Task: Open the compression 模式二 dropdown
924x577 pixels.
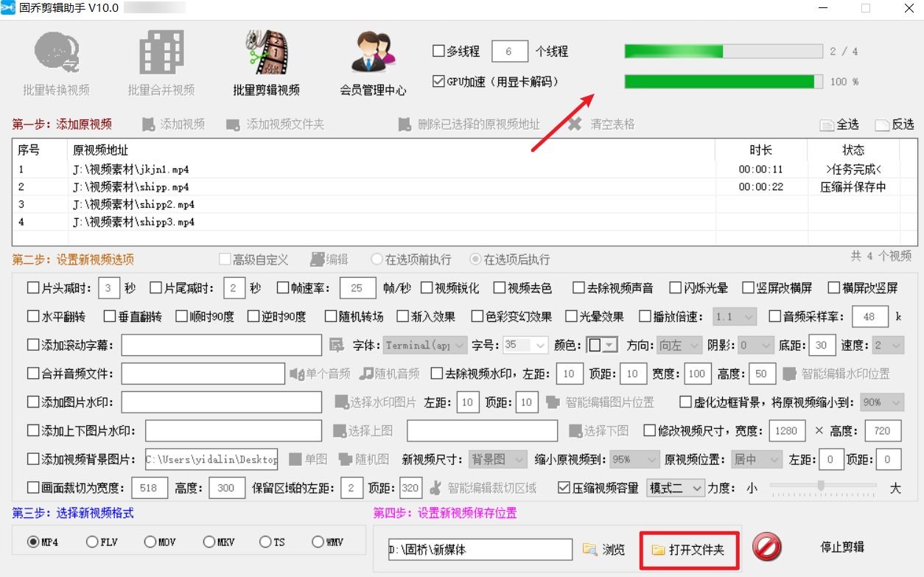Action: click(676, 487)
